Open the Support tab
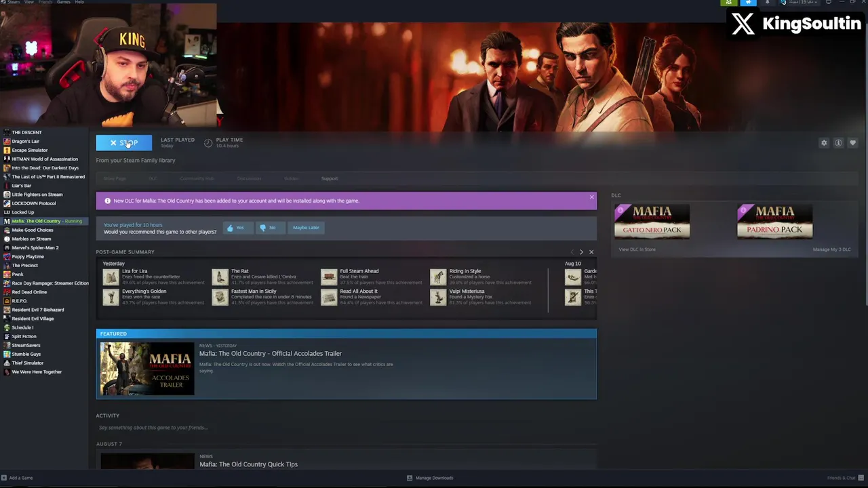This screenshot has height=488, width=868. (330, 178)
